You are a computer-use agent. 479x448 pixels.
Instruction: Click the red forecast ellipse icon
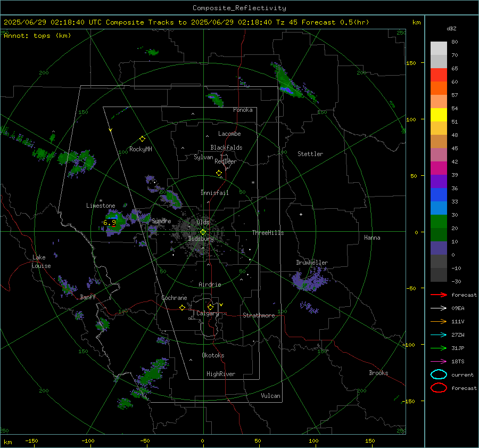pyautogui.click(x=439, y=388)
